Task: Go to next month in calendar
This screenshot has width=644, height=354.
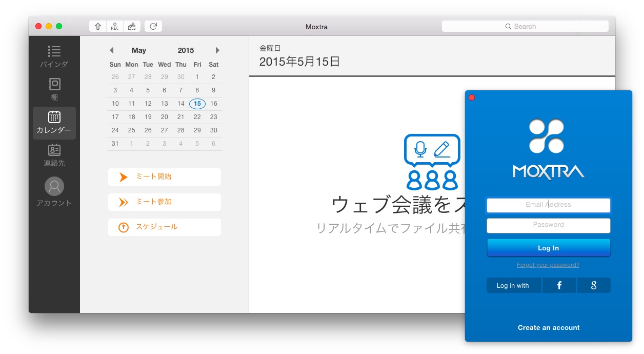Action: (217, 50)
